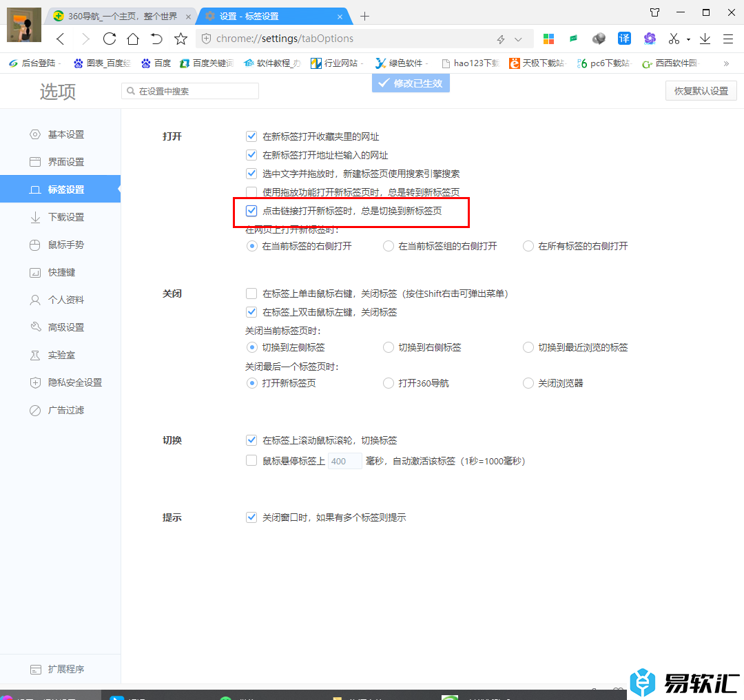Viewport: 744px width, 700px height.
Task: Restore closed tab with undo arrow
Action: coord(156,39)
